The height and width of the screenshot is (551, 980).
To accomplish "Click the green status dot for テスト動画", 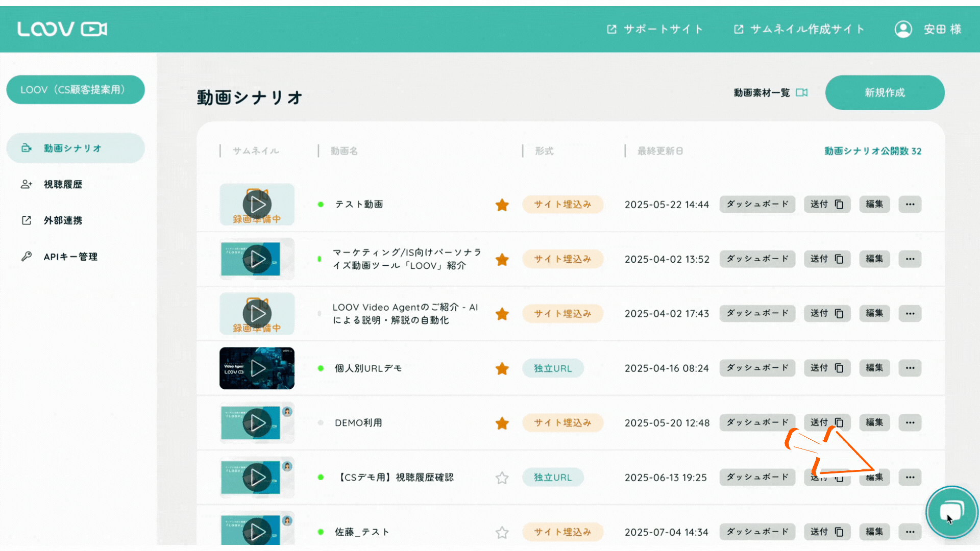I will pos(321,205).
